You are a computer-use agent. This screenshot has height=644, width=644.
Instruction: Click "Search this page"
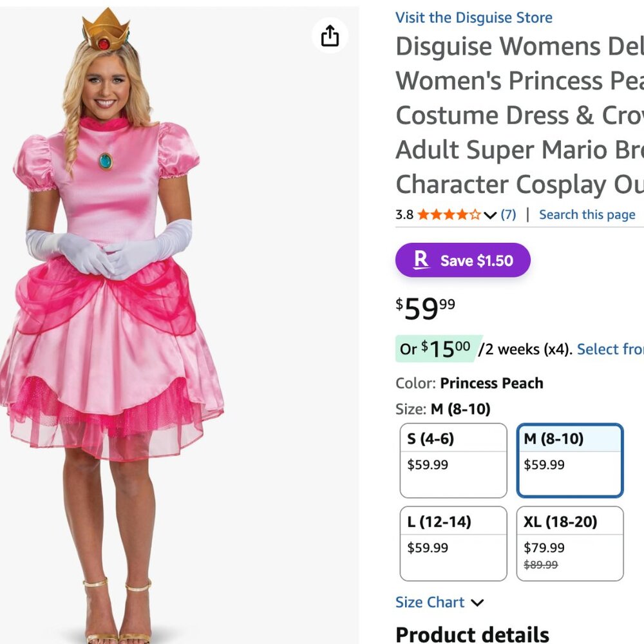(587, 214)
